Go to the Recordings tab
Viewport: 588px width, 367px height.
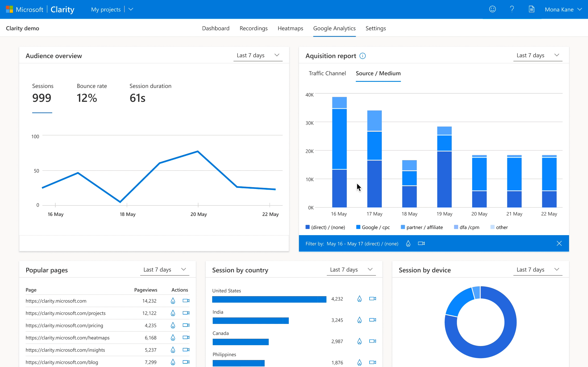tap(253, 28)
